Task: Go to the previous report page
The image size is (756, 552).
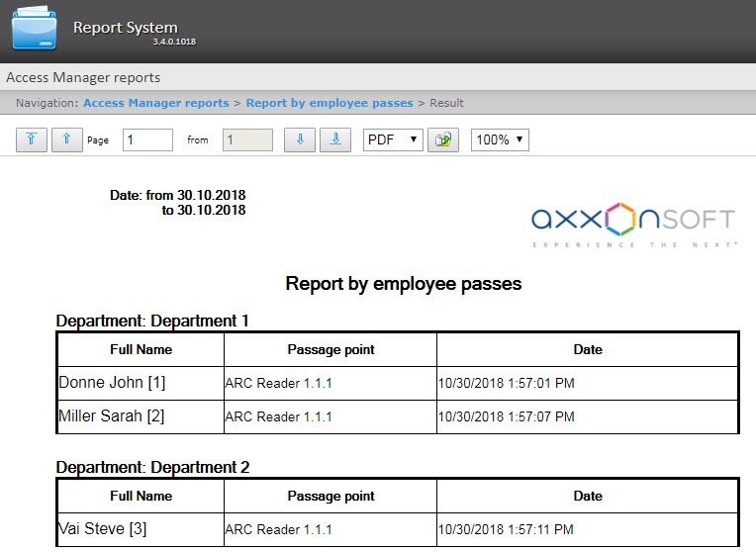Action: (66, 139)
